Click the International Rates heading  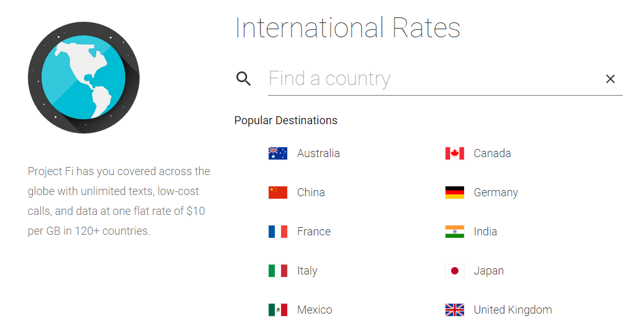[347, 29]
